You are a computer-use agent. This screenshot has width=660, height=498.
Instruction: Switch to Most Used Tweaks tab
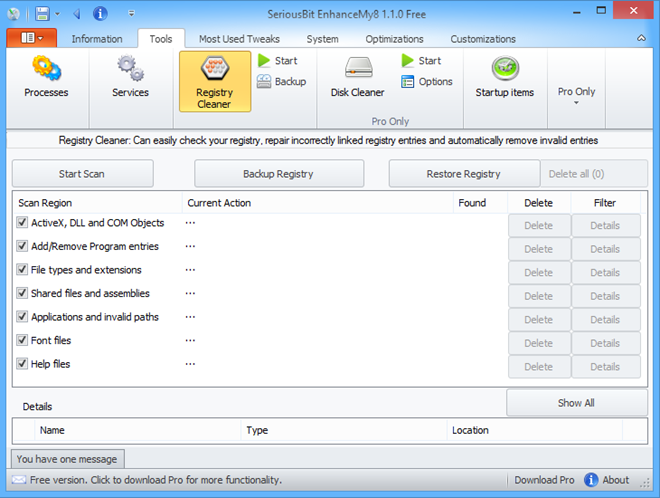click(x=239, y=39)
